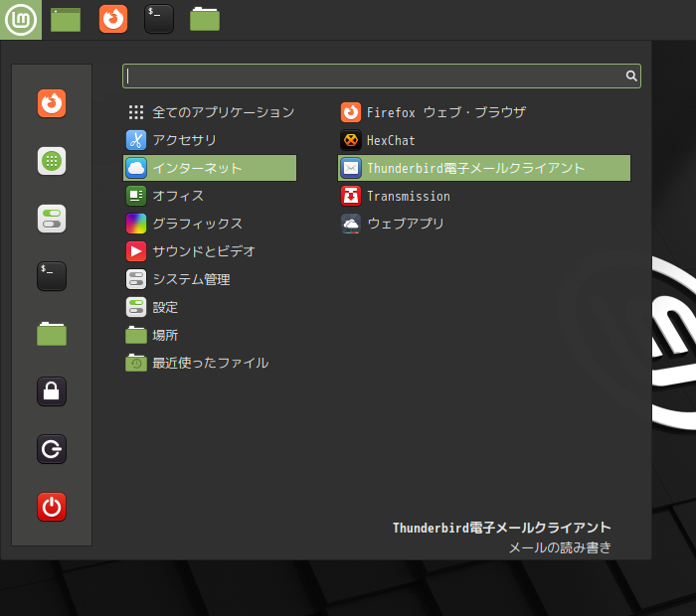Click the HexChat orange X icon

(x=351, y=140)
